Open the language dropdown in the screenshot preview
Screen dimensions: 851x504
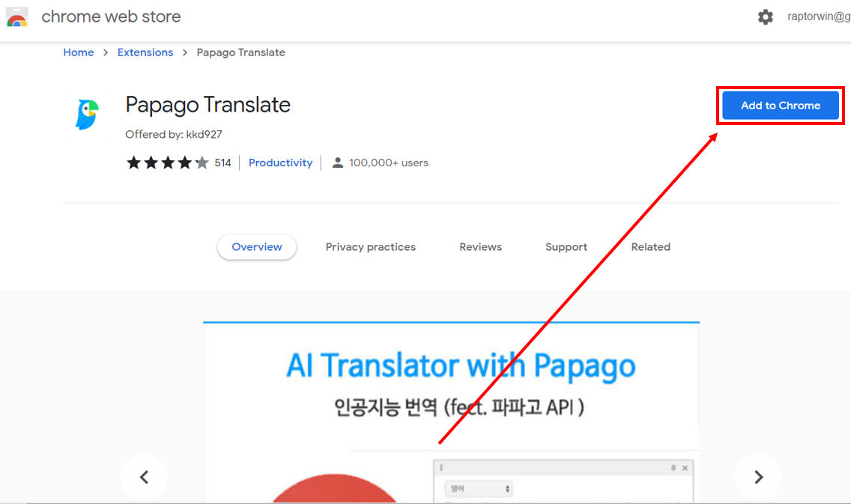tap(478, 489)
